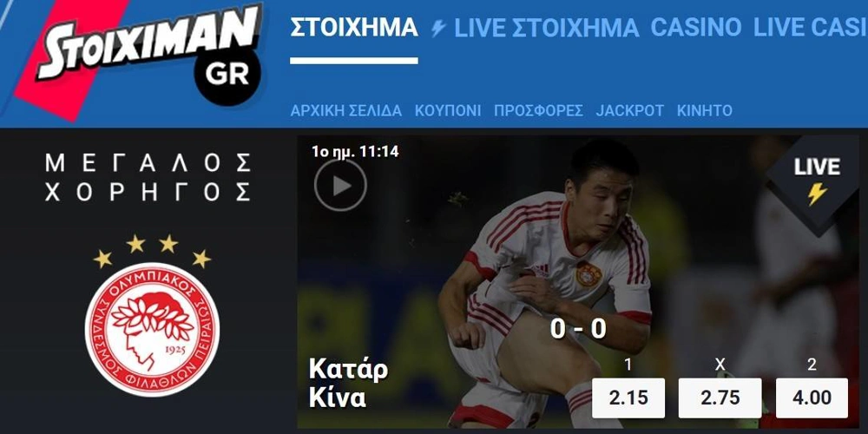Open ΑΡΧΙΚΗ ΣΕΛΙΔΑ link
The height and width of the screenshot is (434, 868).
point(346,111)
